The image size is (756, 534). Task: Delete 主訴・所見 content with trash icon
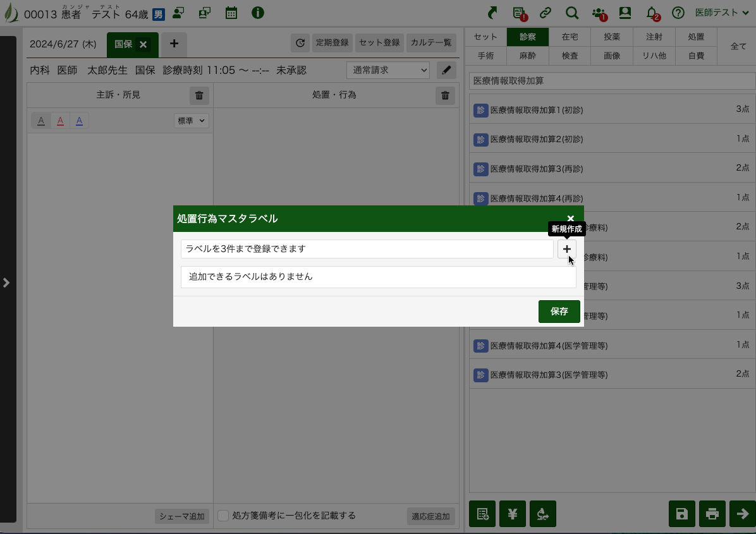click(199, 95)
